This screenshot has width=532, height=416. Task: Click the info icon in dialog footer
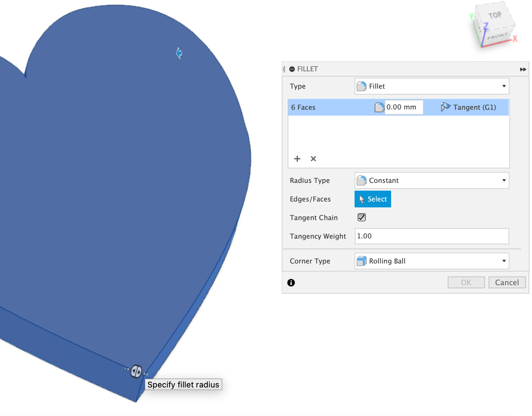tap(291, 282)
